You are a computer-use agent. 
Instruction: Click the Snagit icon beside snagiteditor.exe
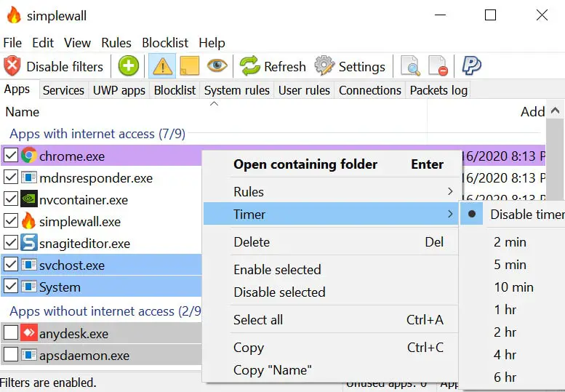tap(29, 242)
